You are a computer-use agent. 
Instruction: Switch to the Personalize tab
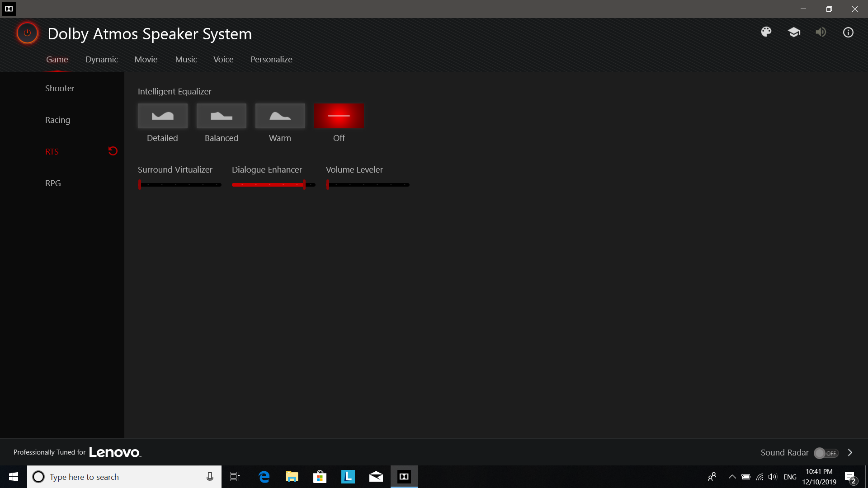(x=271, y=59)
